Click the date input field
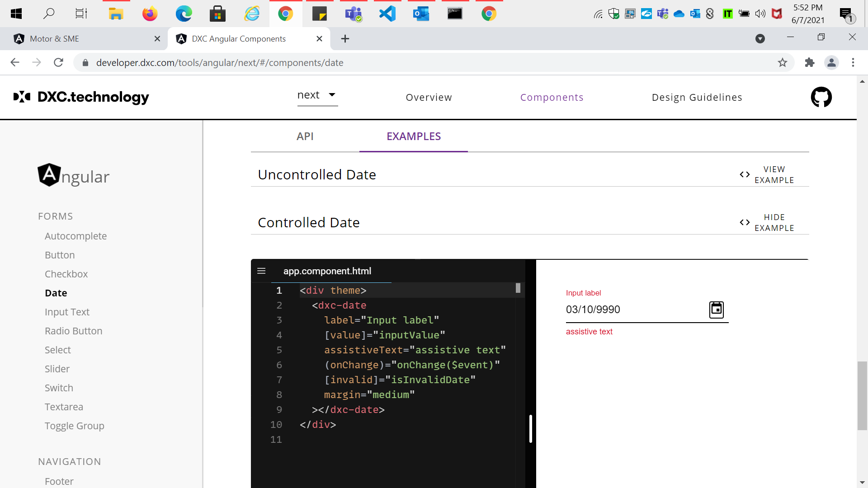This screenshot has width=868, height=488. click(633, 310)
